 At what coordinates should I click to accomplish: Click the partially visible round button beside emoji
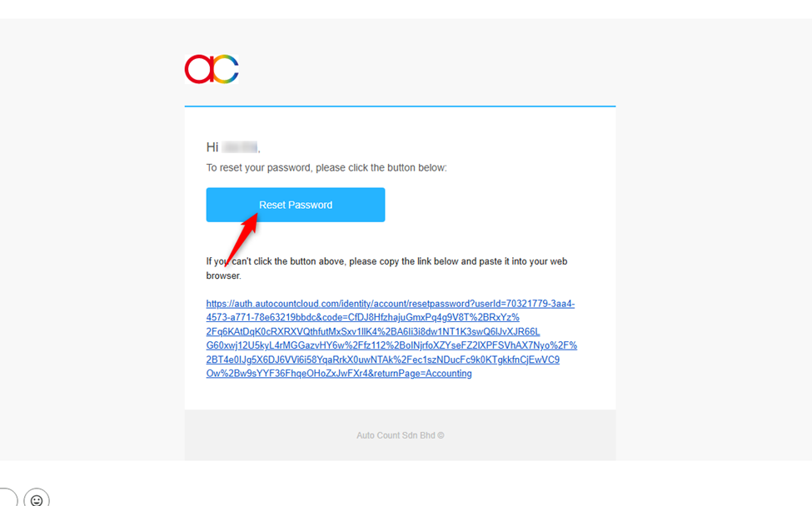pyautogui.click(x=7, y=498)
